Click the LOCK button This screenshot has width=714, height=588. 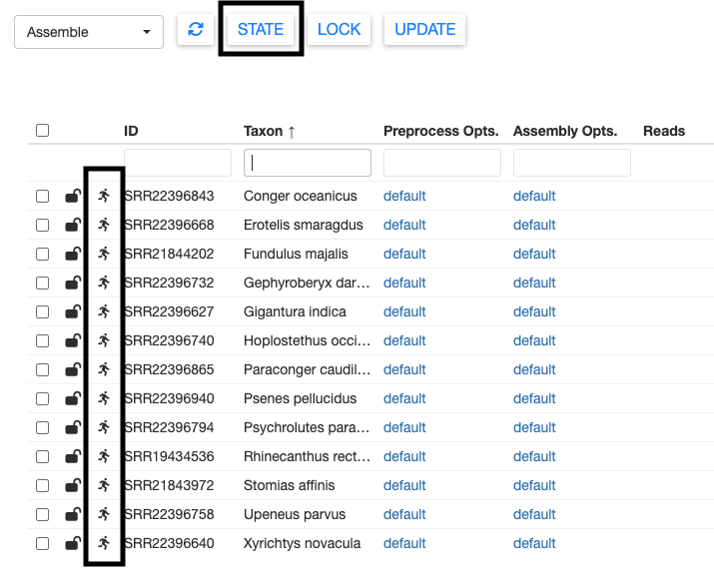(x=339, y=30)
